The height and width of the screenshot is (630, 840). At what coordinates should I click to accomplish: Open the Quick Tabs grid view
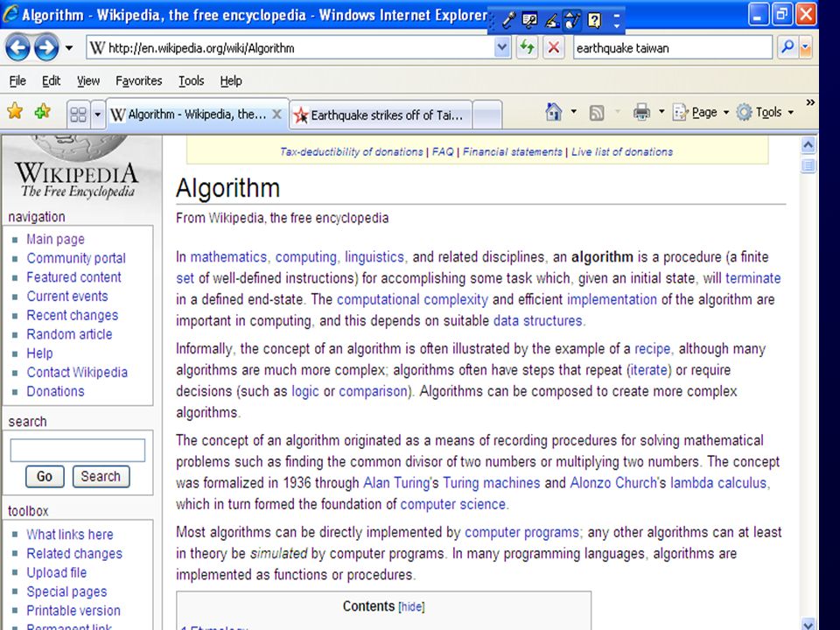[78, 114]
